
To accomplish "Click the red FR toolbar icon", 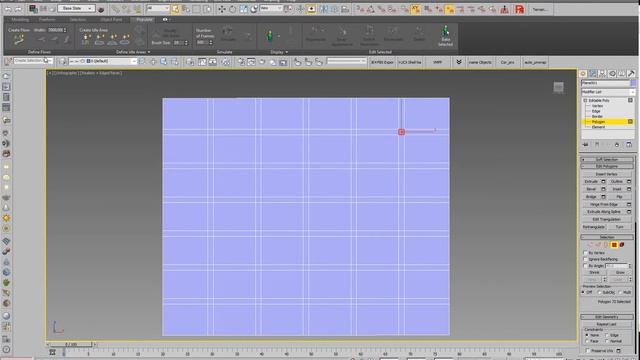I will pos(520,9).
